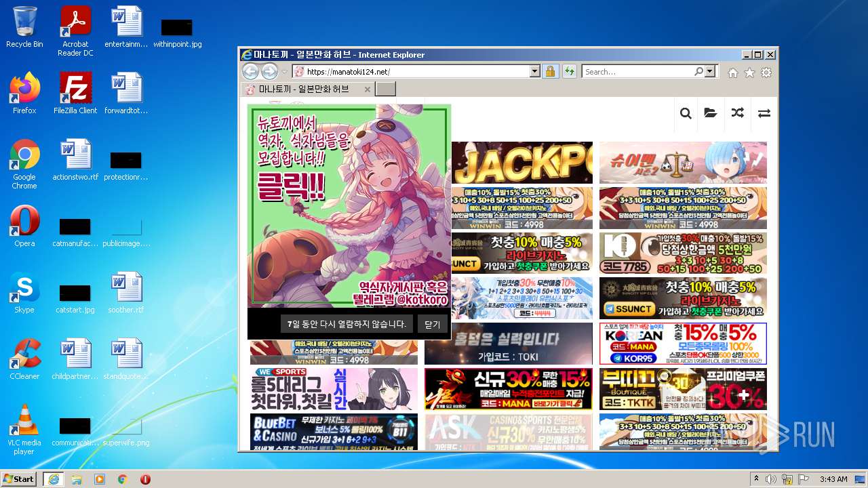Screen dimensions: 868x488
Task: Launch Skype from the desktop
Action: [x=24, y=293]
